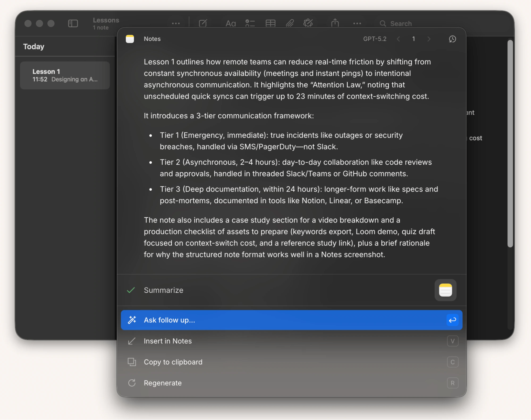
Task: Click the Search field in Notes toolbar
Action: pyautogui.click(x=401, y=24)
